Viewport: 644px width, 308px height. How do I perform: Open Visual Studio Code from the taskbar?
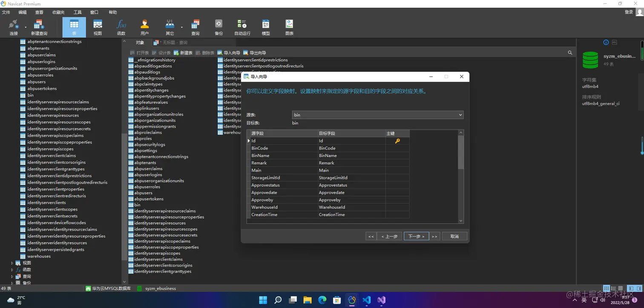coord(367,300)
